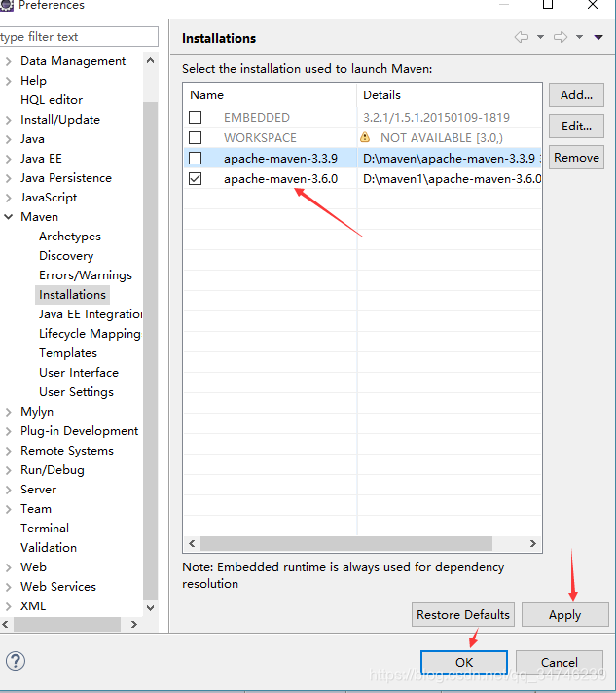The height and width of the screenshot is (693, 616).
Task: Click the Eclipse icon in title bar
Action: [x=7, y=5]
